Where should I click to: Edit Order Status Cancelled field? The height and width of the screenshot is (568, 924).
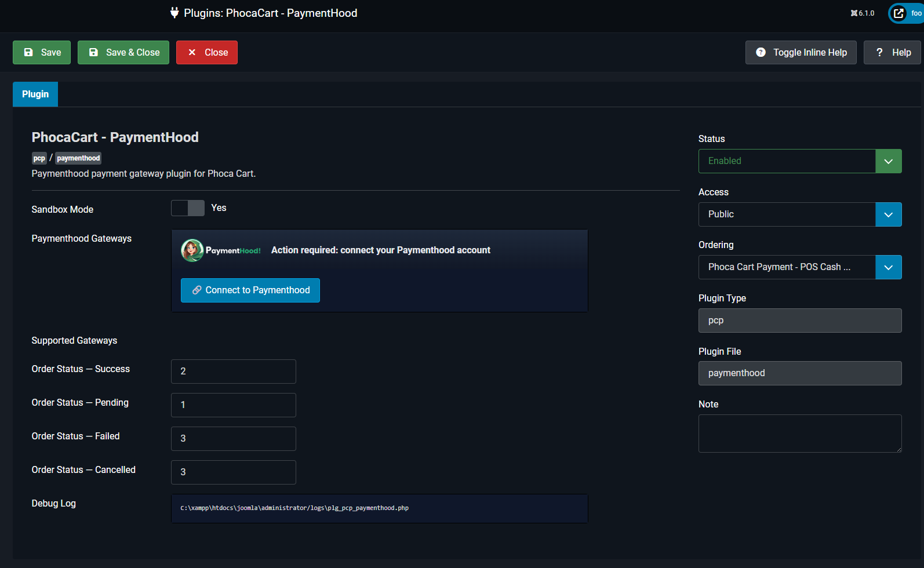pyautogui.click(x=234, y=472)
